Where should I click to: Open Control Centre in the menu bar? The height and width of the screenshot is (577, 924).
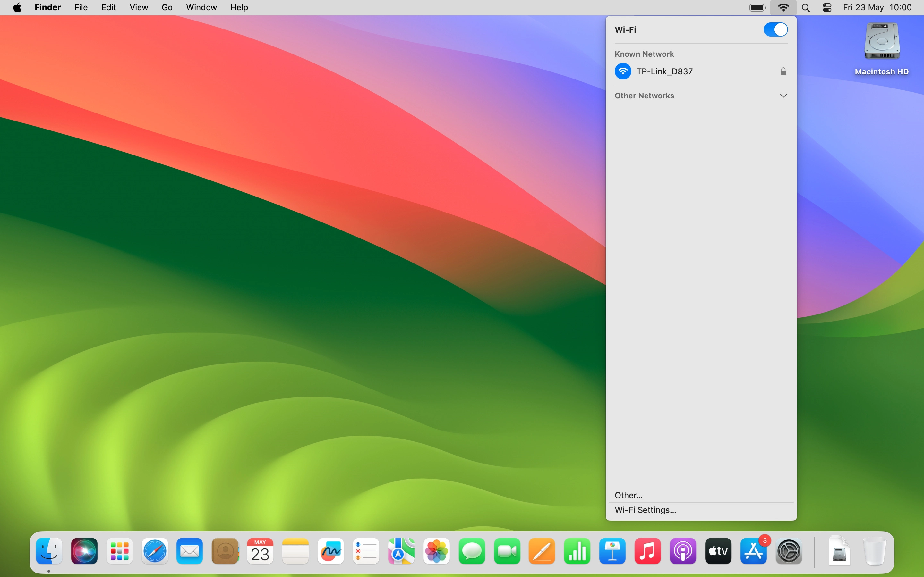[827, 8]
